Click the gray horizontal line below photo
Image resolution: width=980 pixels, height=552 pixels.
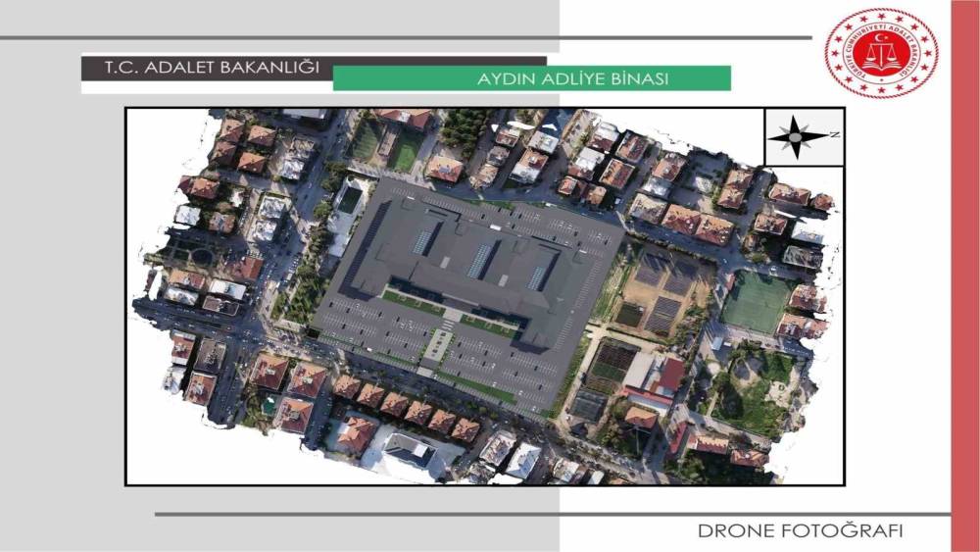549,514
